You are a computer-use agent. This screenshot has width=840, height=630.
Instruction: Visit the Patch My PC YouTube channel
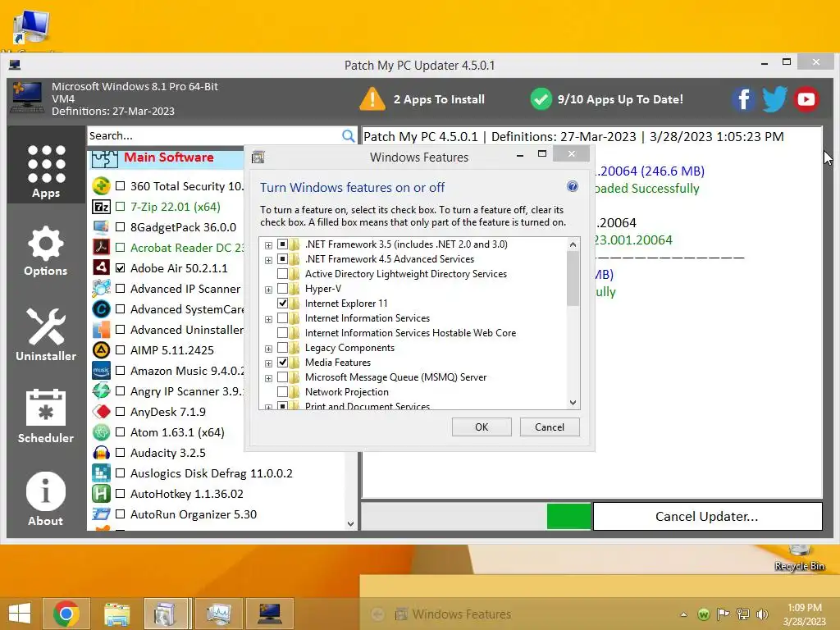pos(806,99)
